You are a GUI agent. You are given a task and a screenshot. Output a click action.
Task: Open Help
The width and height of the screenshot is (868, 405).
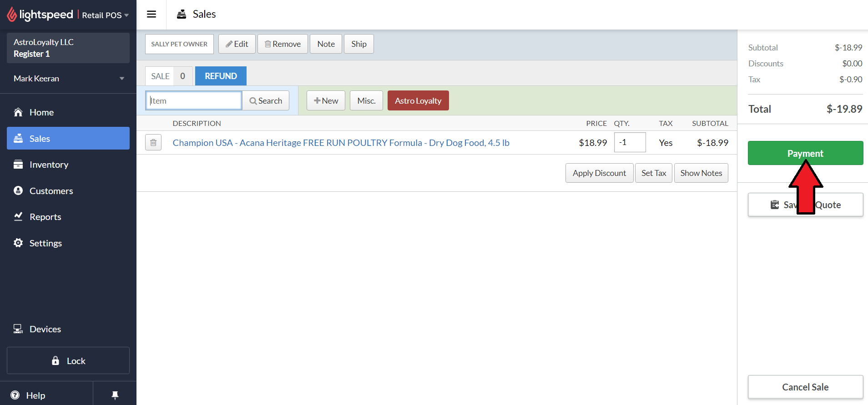(x=46, y=395)
